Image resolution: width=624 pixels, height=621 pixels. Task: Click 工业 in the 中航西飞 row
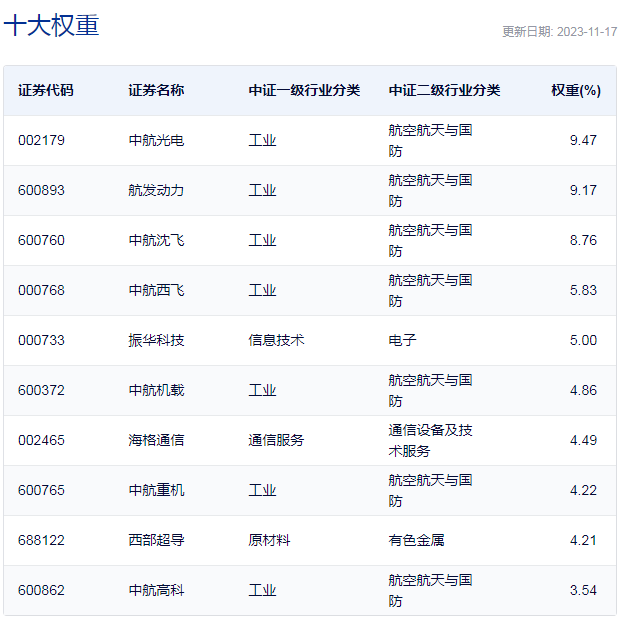[x=262, y=290]
